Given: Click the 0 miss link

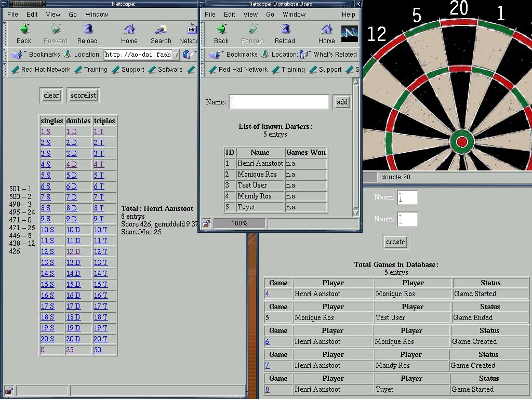Looking at the screenshot, I should (43, 350).
